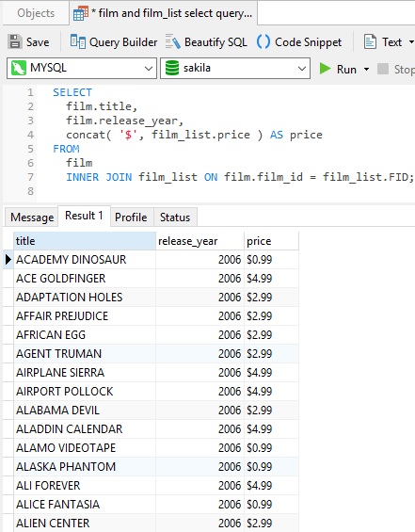Click line 8 in SQL editor
Viewport: 415px width, 532px height.
tap(224, 191)
